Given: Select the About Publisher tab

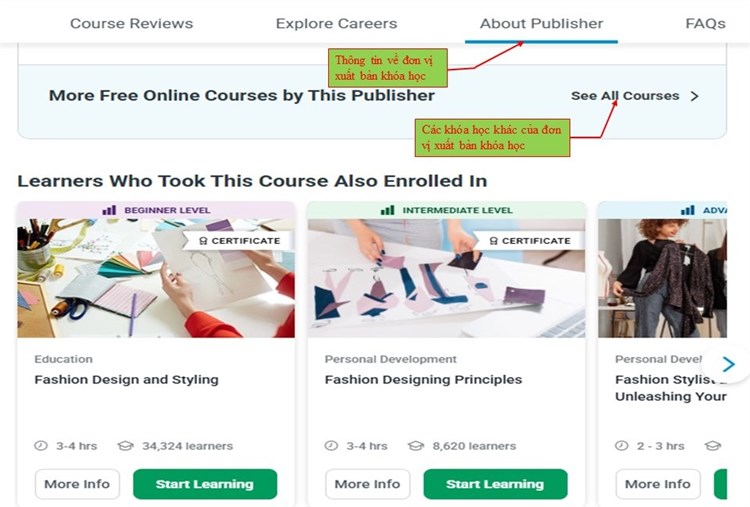Looking at the screenshot, I should 541,23.
